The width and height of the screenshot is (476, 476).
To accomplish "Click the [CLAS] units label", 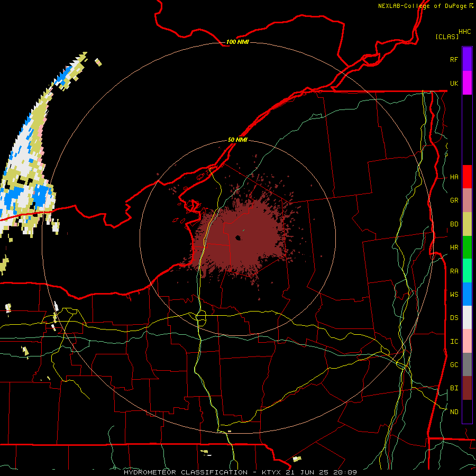I will point(447,36).
